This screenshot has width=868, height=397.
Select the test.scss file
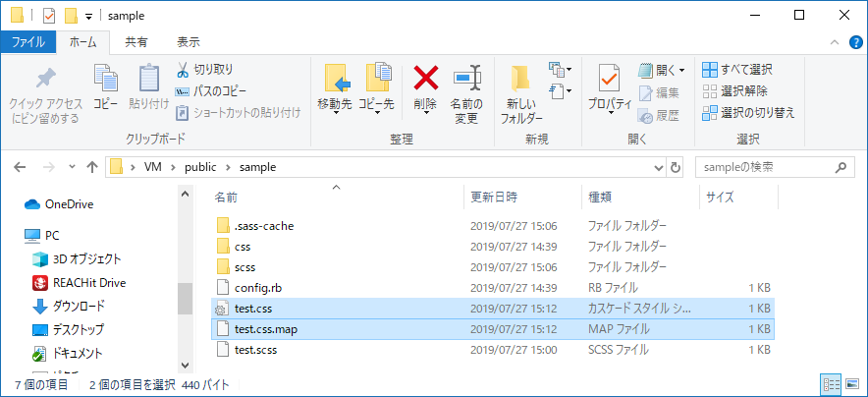[x=493, y=350]
